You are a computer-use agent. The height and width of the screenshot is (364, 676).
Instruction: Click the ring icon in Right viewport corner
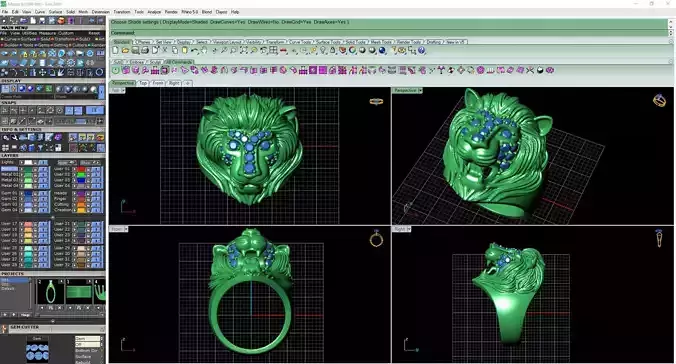click(659, 238)
